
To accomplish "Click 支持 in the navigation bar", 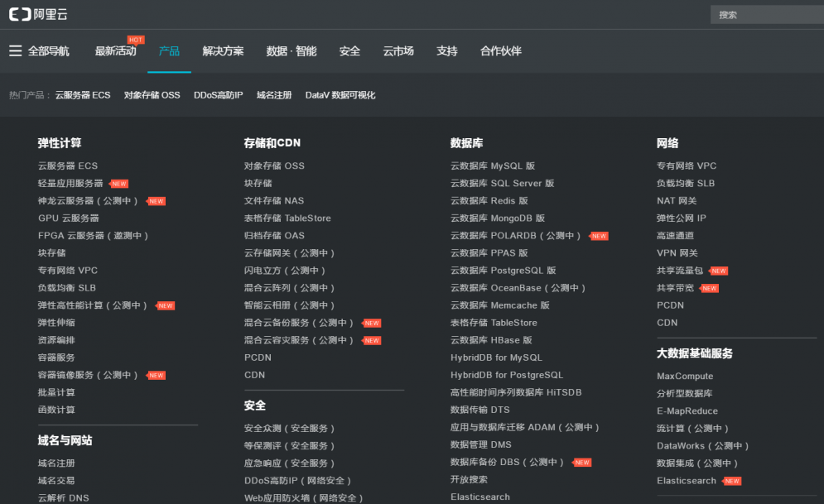I will click(446, 51).
